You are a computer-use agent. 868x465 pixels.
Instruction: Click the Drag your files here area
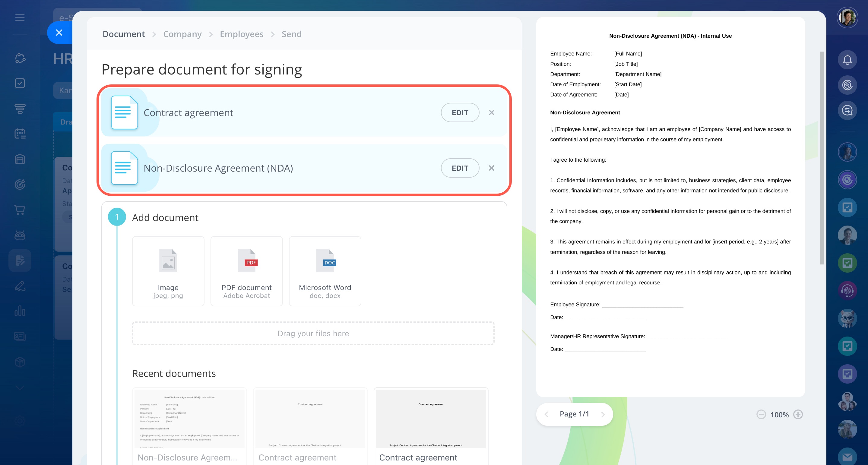pos(313,333)
